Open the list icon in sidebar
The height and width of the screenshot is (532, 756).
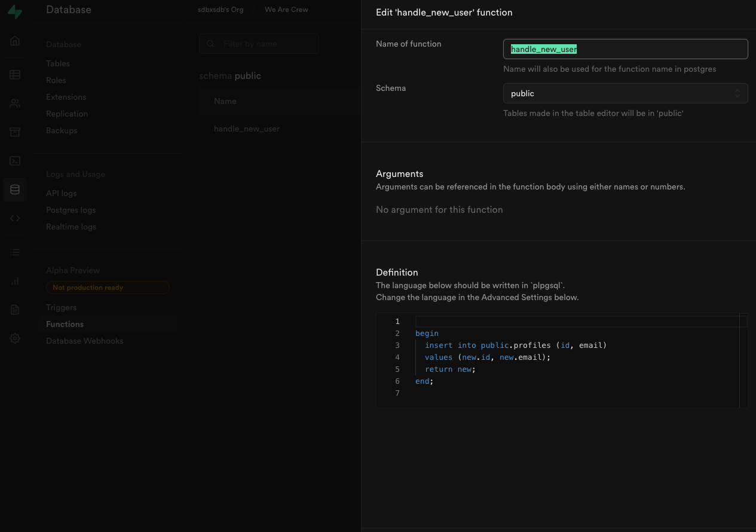click(x=15, y=252)
